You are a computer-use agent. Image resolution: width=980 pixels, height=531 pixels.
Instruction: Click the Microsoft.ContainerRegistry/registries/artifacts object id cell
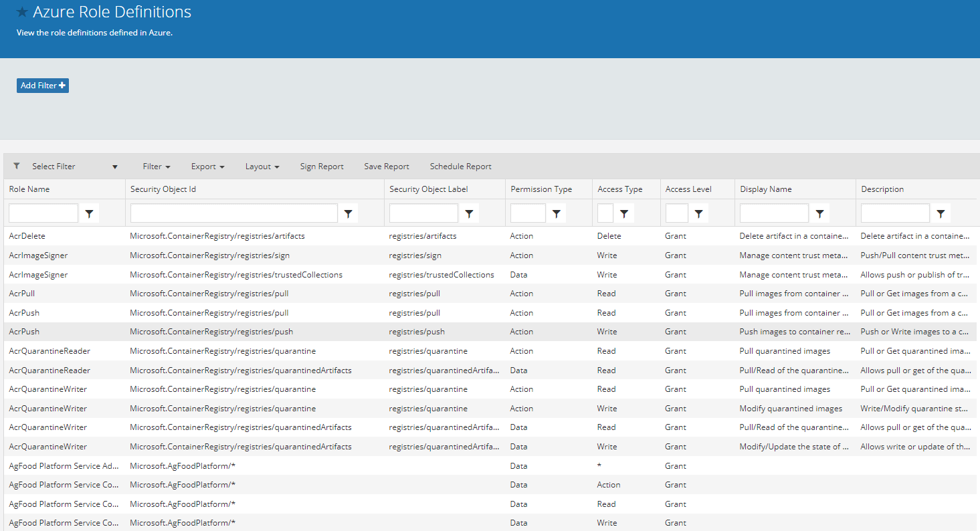[217, 236]
